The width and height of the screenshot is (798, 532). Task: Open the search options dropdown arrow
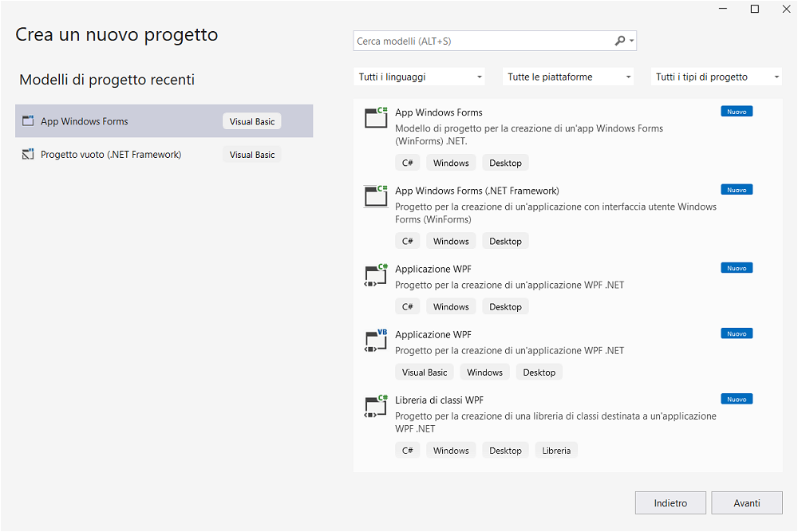coord(631,41)
